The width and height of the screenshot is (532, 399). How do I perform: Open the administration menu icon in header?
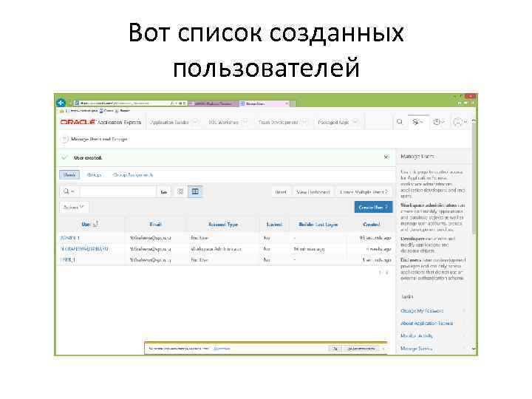[x=417, y=122]
